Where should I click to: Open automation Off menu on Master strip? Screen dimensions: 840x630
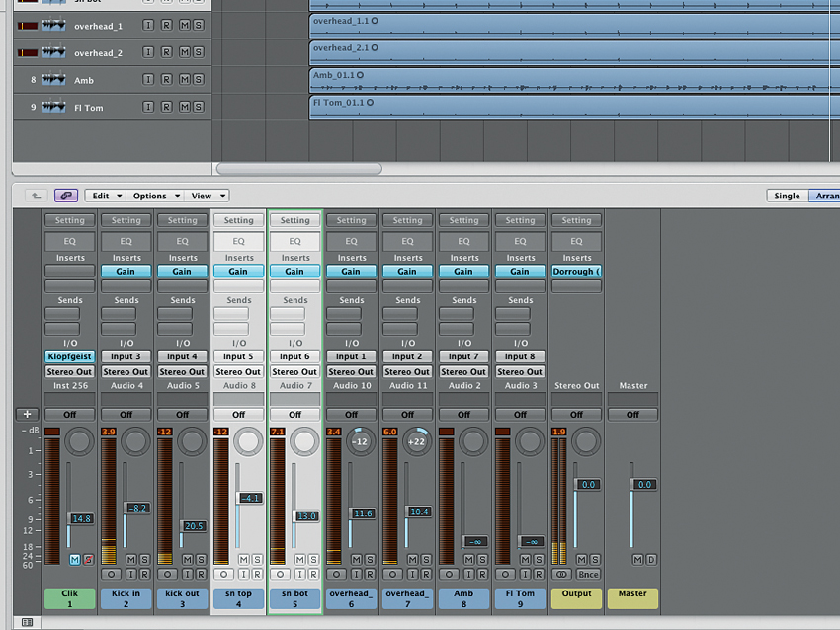632,415
